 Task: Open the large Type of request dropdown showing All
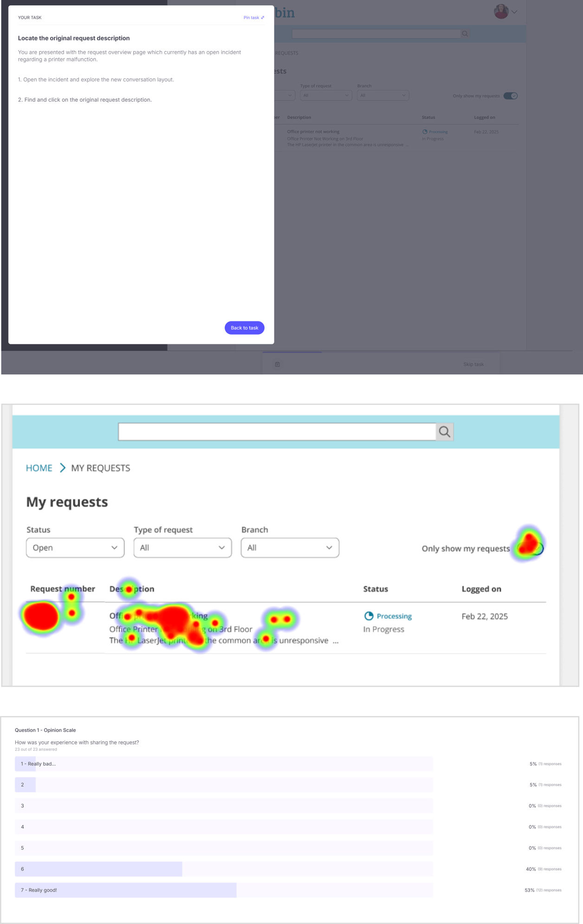tap(182, 548)
